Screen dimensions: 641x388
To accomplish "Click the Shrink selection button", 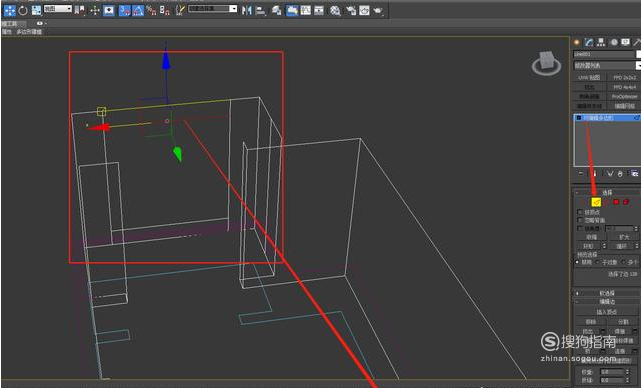I will coord(591,237).
